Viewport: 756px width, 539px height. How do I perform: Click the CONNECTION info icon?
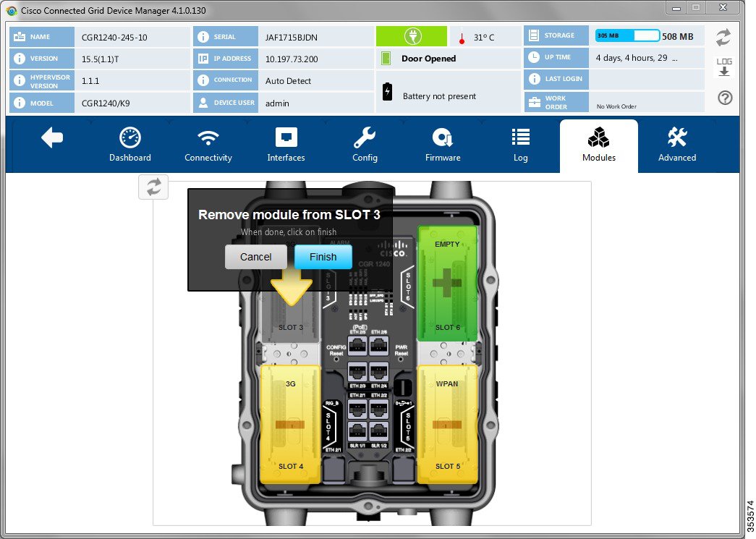pos(203,80)
